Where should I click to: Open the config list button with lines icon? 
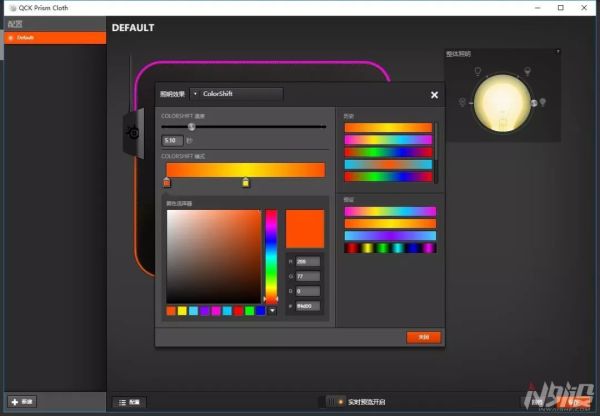tap(129, 402)
